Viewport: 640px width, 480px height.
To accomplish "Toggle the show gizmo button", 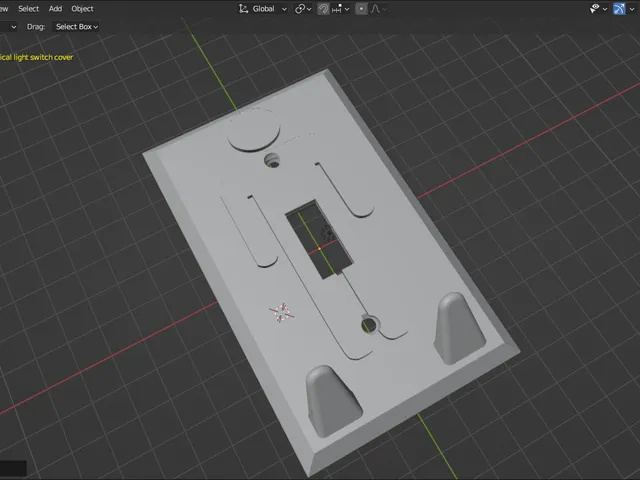I will click(619, 9).
